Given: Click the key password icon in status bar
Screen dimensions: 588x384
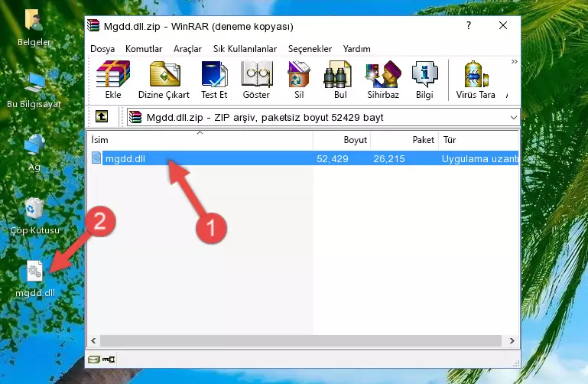Looking at the screenshot, I should [109, 360].
